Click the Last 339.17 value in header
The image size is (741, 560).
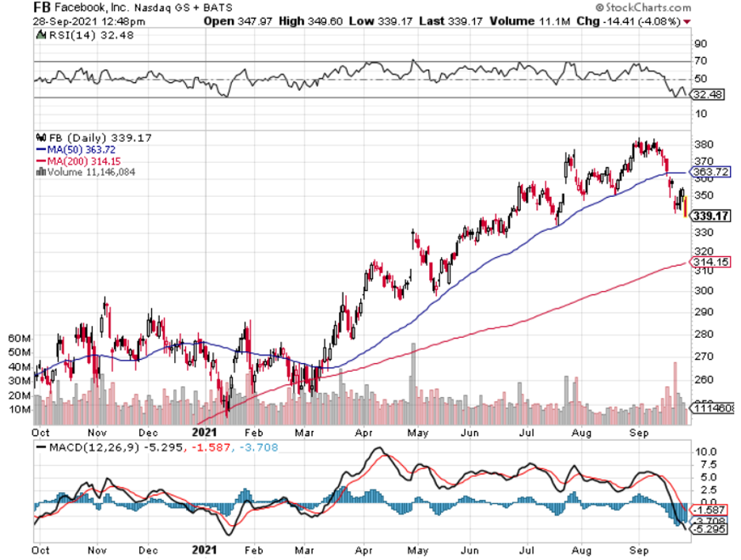tap(450, 21)
